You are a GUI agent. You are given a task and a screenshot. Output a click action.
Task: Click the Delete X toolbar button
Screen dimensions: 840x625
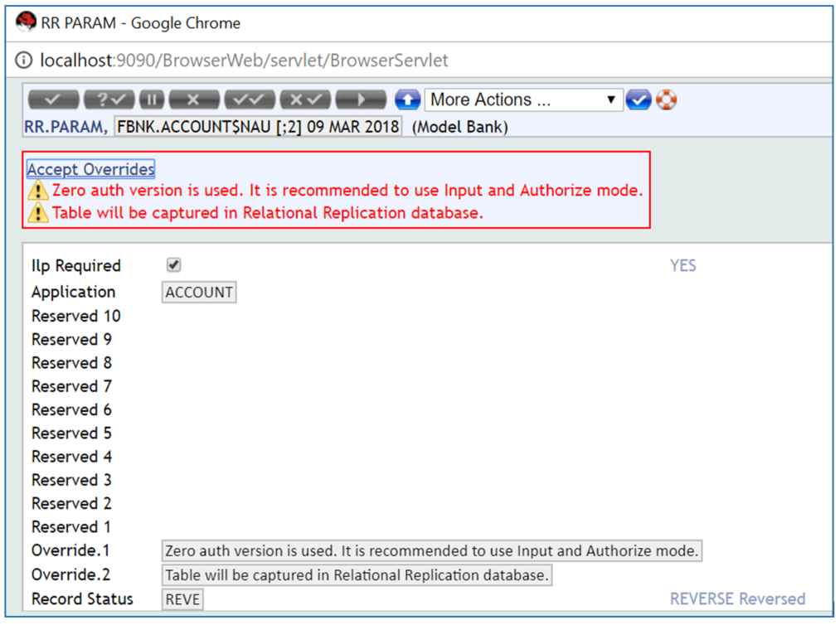pyautogui.click(x=193, y=100)
